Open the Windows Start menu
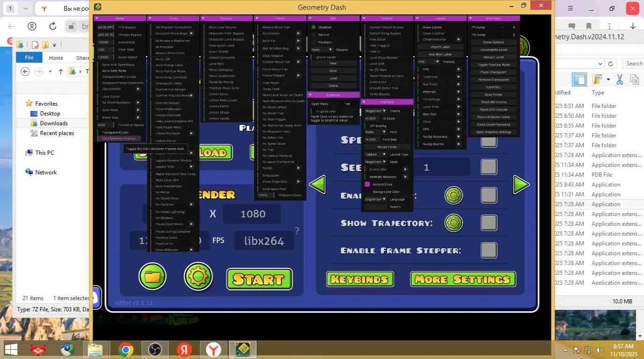Image resolution: width=644 pixels, height=359 pixels. pyautogui.click(x=10, y=350)
